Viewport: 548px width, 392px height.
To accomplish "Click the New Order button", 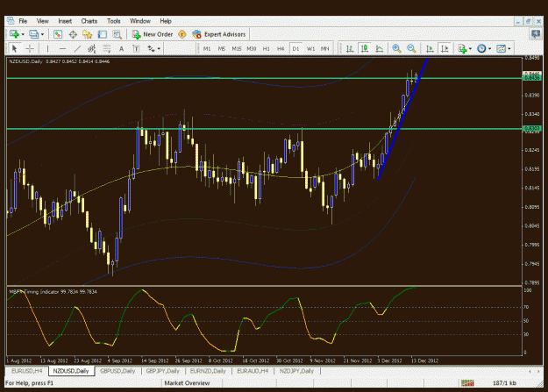I will pos(153,34).
